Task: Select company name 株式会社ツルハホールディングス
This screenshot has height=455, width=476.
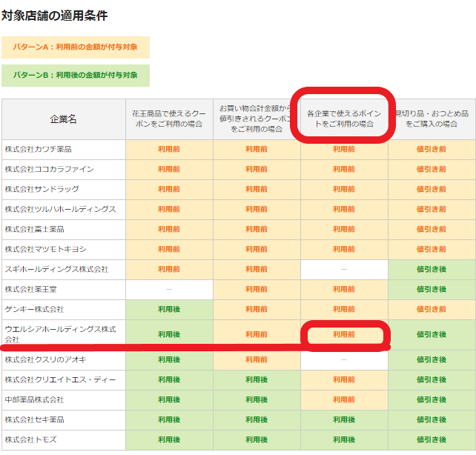Action: (x=60, y=209)
